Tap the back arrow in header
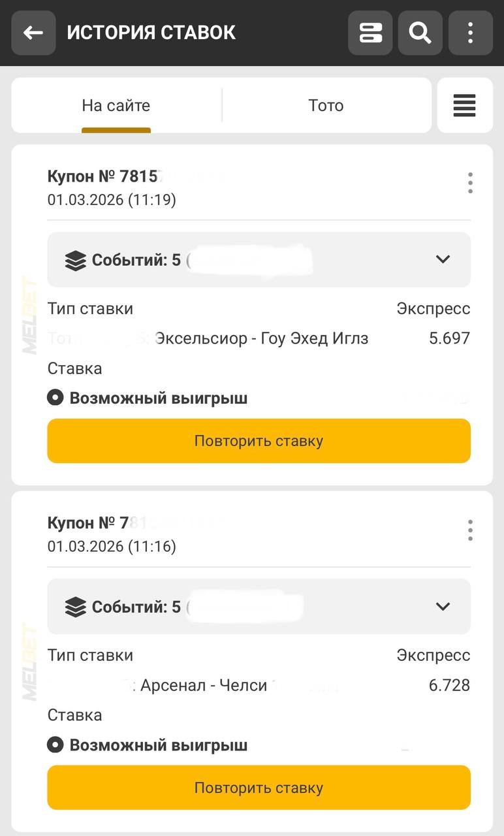Viewport: 504px width, 836px height. tap(33, 33)
